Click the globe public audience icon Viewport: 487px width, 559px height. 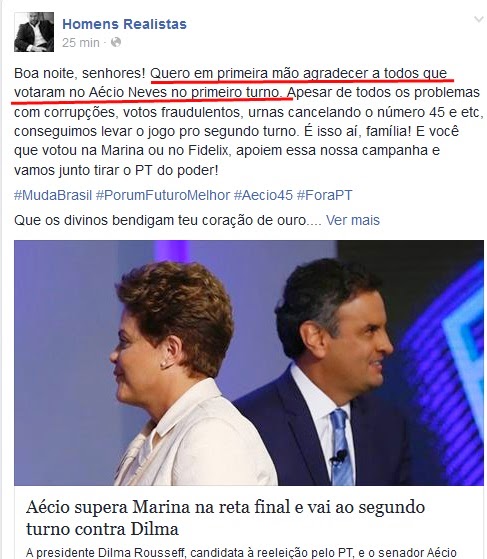[116, 42]
